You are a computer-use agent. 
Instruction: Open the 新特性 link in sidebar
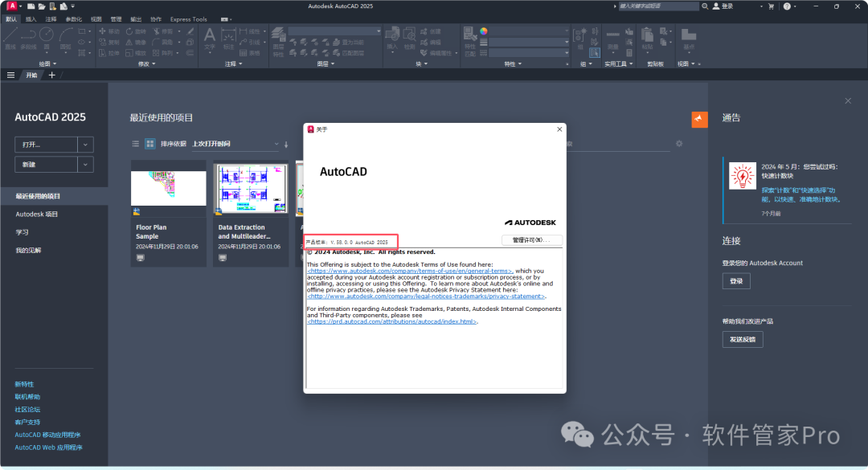(24, 384)
